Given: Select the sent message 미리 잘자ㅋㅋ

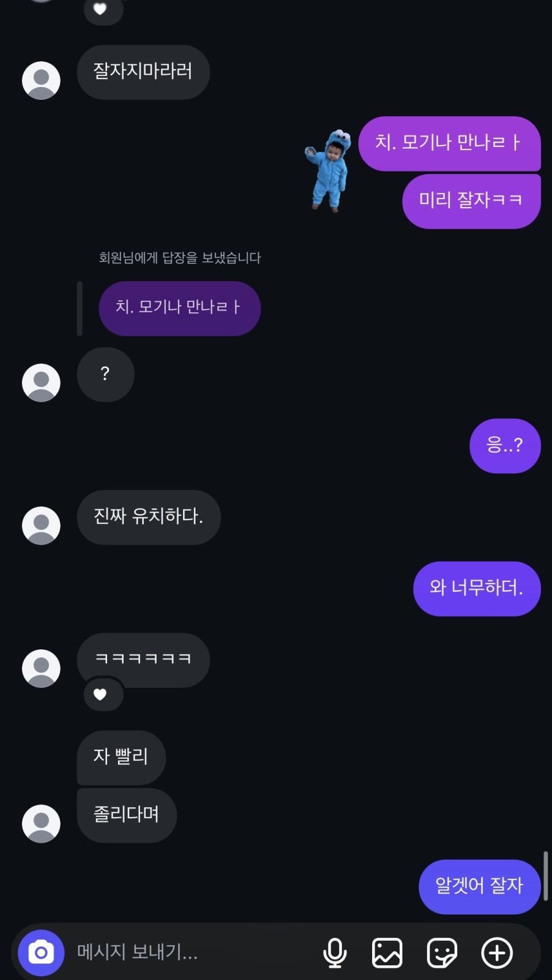Looking at the screenshot, I should (x=471, y=201).
